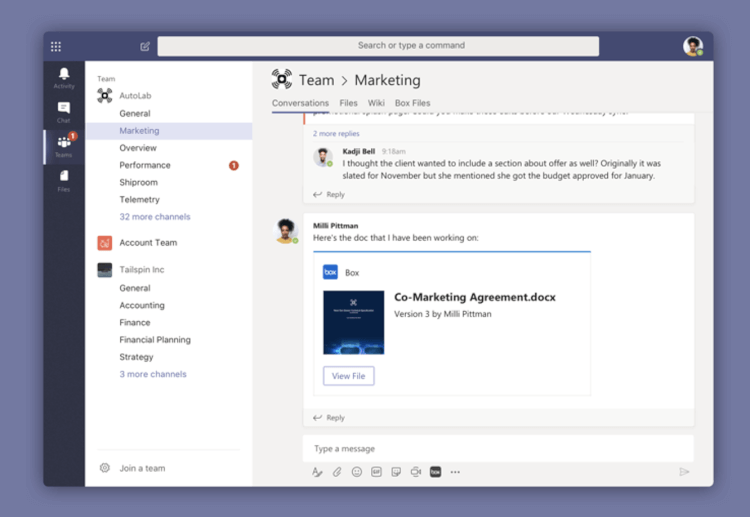Open the Activity feed in sidebar
The image size is (750, 517).
coord(64,78)
